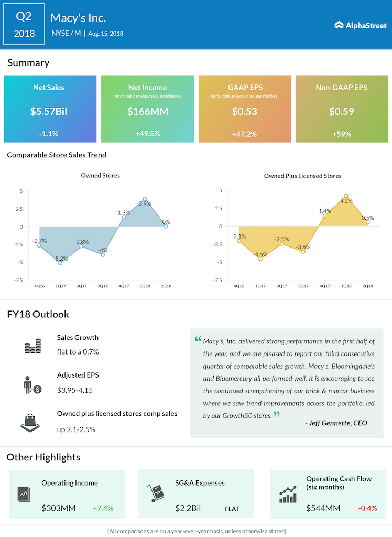Click the +7.4% Operating Income change value
The width and height of the screenshot is (392, 537).
[103, 508]
